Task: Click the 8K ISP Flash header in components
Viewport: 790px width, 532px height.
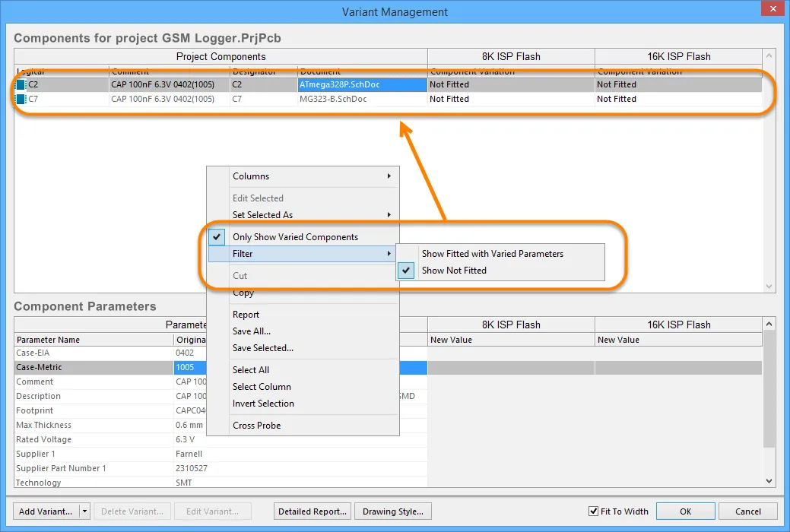Action: pos(511,56)
